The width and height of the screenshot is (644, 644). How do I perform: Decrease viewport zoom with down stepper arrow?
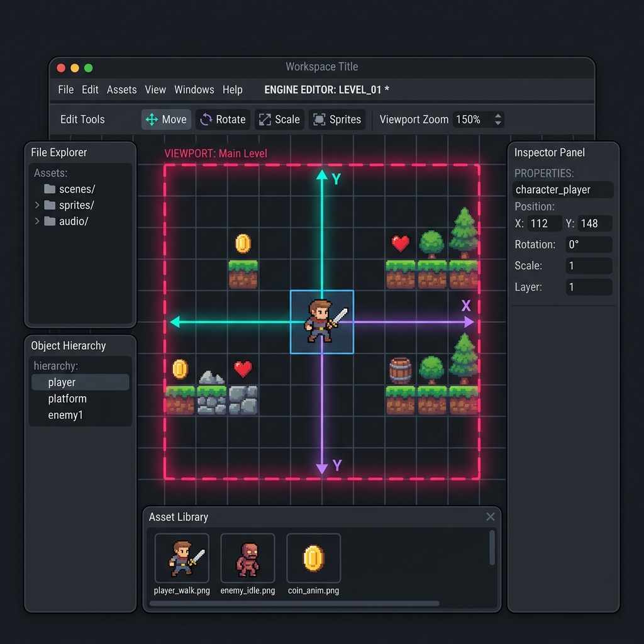pos(498,123)
